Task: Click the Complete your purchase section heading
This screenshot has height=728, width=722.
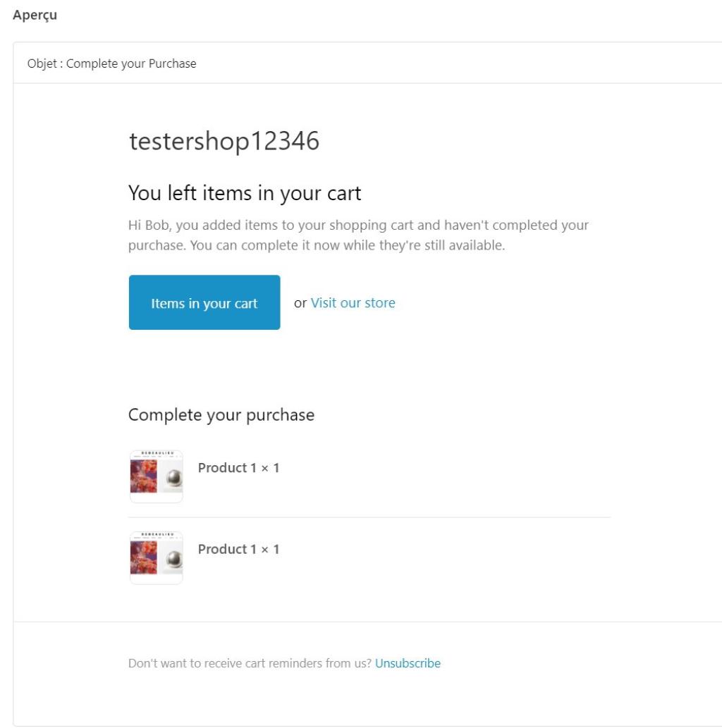Action: click(x=221, y=414)
